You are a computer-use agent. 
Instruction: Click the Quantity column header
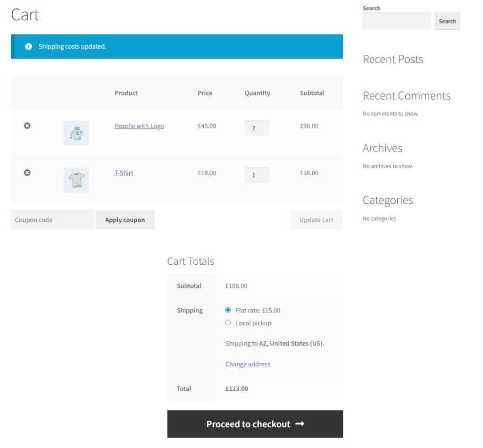coord(257,93)
